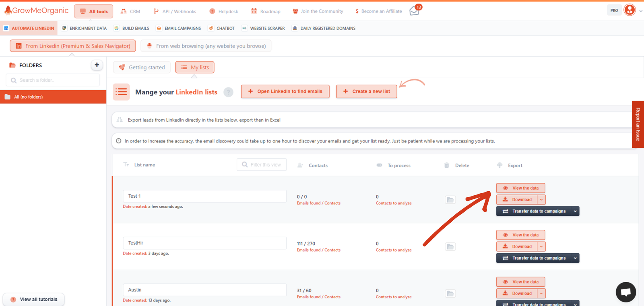Click Filter this view field
The width and height of the screenshot is (644, 306).
pos(262,165)
